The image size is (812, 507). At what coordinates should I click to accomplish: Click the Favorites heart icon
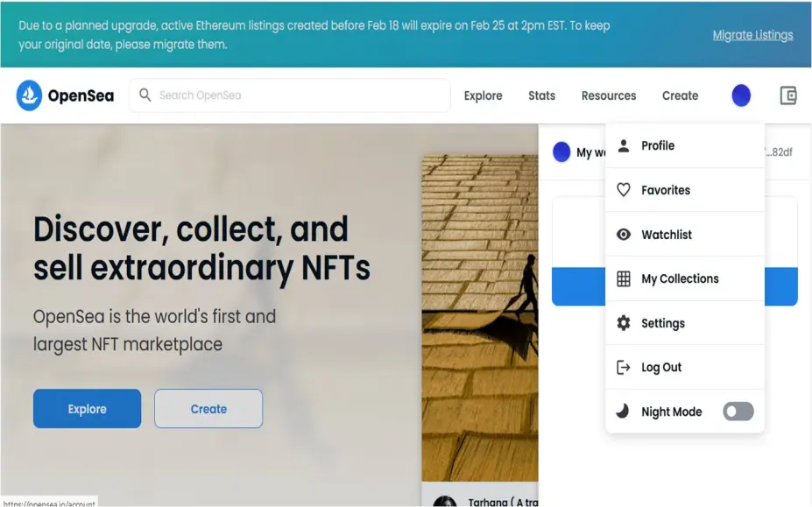pyautogui.click(x=624, y=189)
